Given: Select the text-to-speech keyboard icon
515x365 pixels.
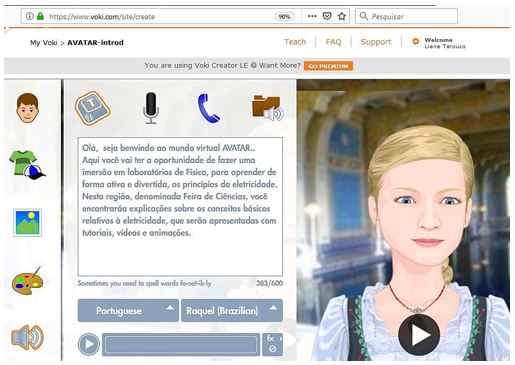Looking at the screenshot, I should [x=93, y=108].
